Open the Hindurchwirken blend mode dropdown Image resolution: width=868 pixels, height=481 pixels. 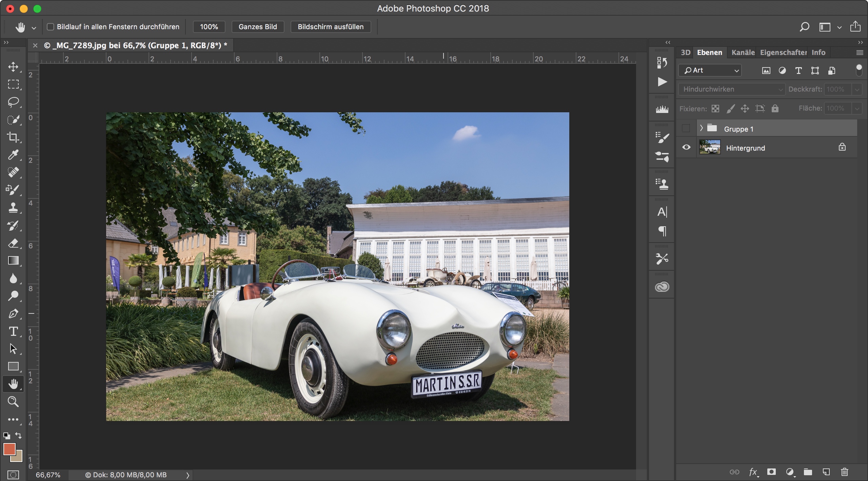point(732,89)
